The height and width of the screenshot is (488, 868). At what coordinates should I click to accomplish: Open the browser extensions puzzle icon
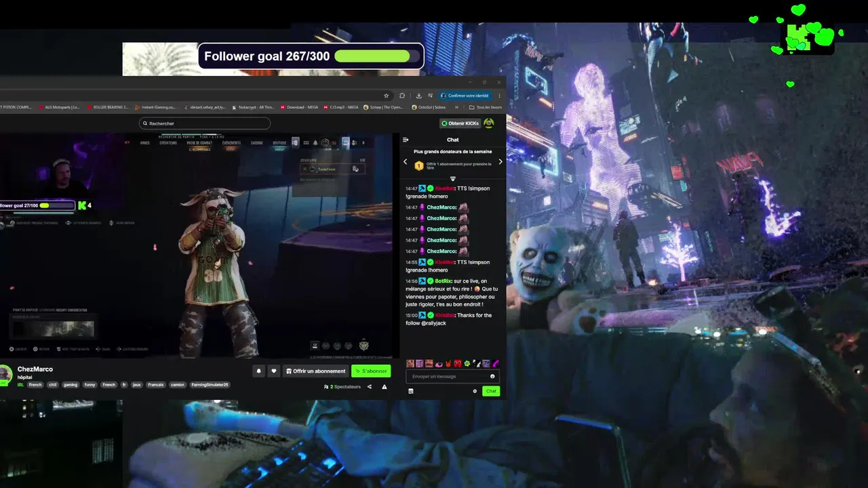[402, 96]
